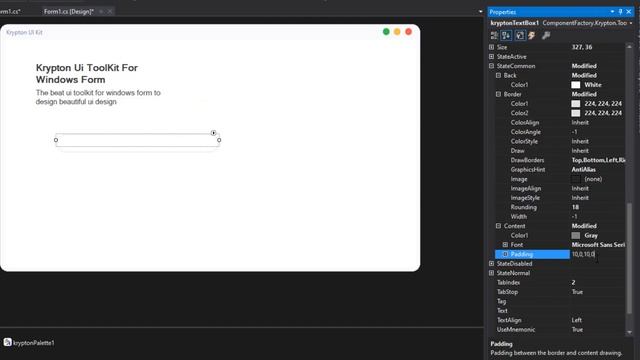Click inside the krypton textbox on the form

point(138,140)
